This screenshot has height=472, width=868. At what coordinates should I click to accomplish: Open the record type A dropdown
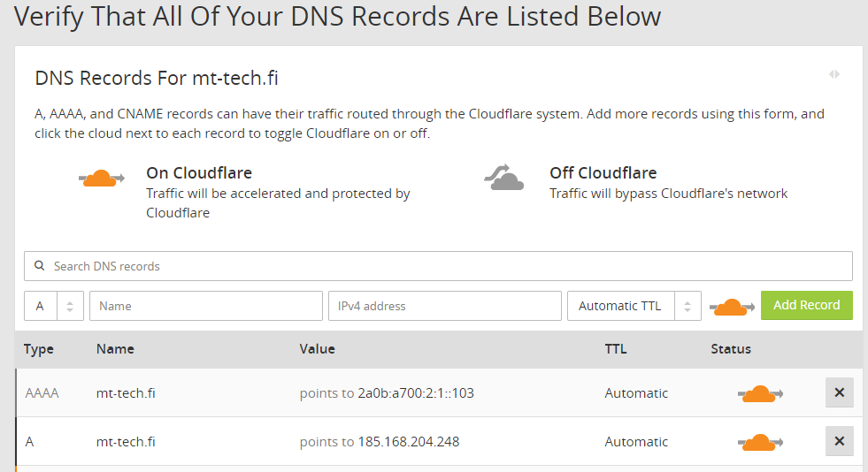54,306
